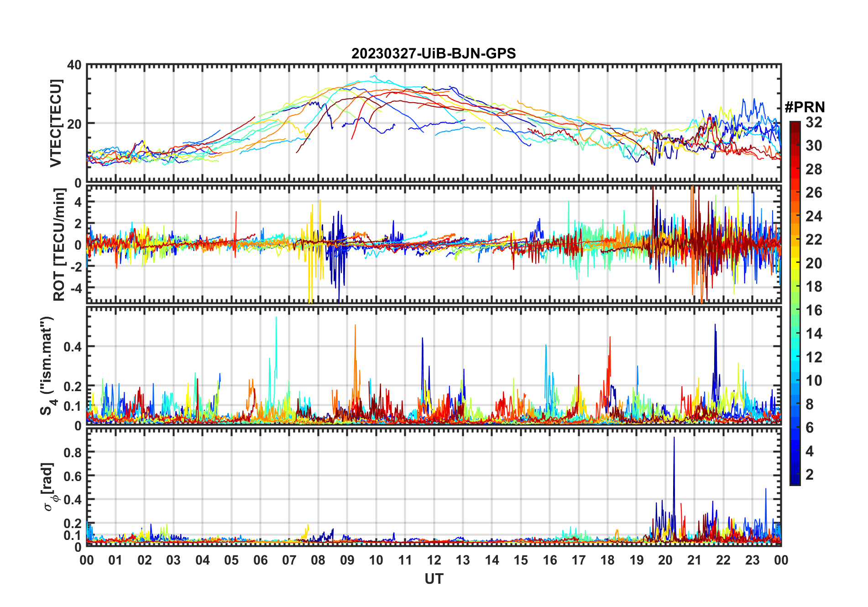Click colorbar tick label 32
Screen dimensions: 868x607
(x=814, y=122)
